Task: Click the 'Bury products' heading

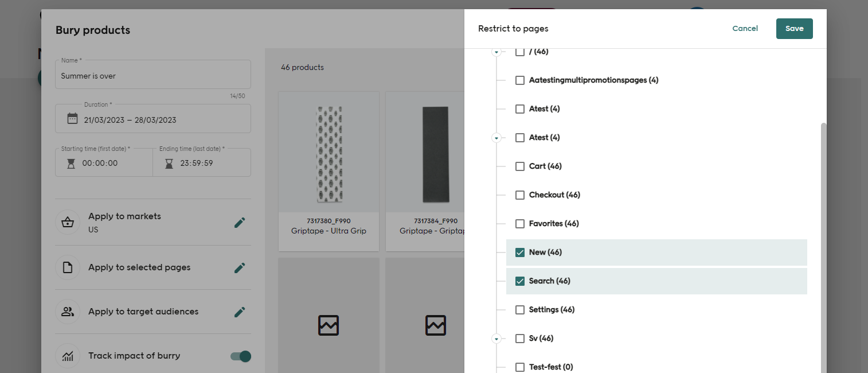Action: click(x=93, y=30)
